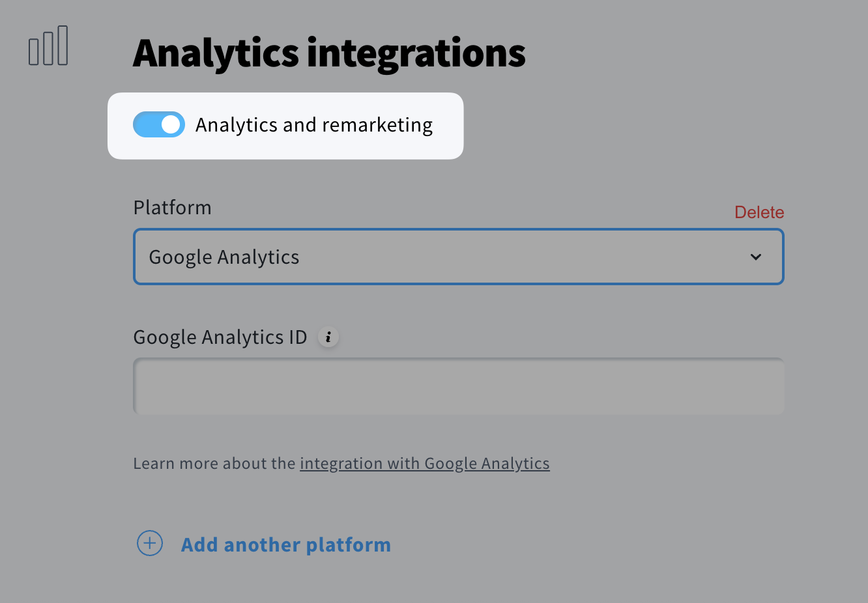Click the Analytics and remarketing label text

pyautogui.click(x=313, y=124)
